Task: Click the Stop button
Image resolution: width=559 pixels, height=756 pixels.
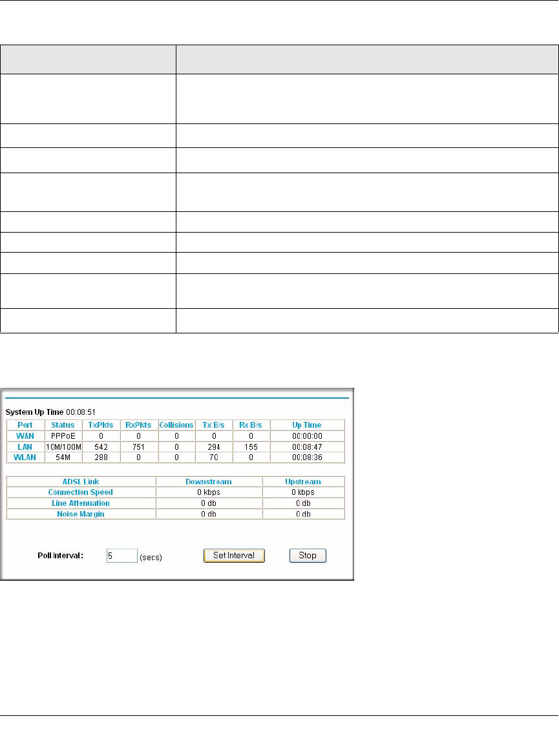Action: coord(308,556)
